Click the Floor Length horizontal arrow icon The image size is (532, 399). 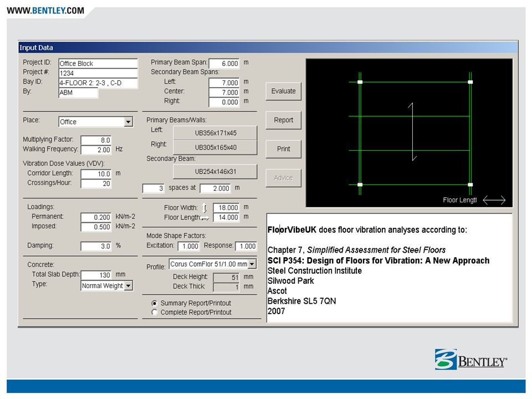pos(205,218)
